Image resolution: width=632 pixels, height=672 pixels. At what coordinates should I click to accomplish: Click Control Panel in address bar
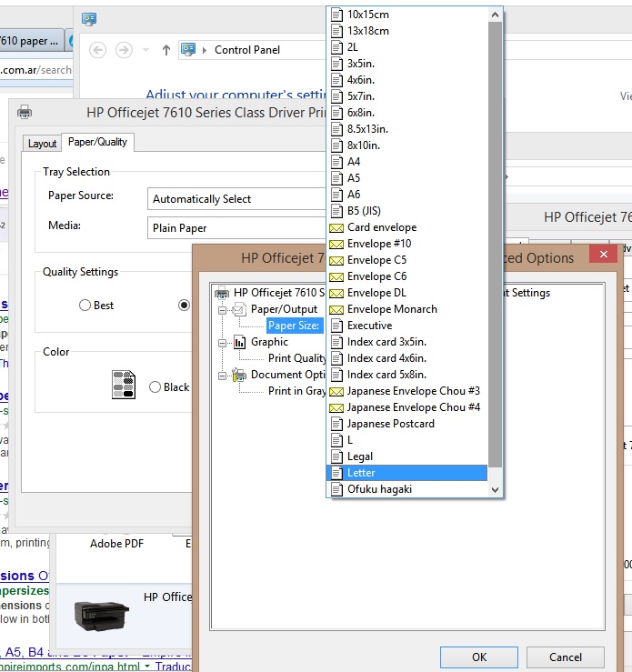click(247, 50)
